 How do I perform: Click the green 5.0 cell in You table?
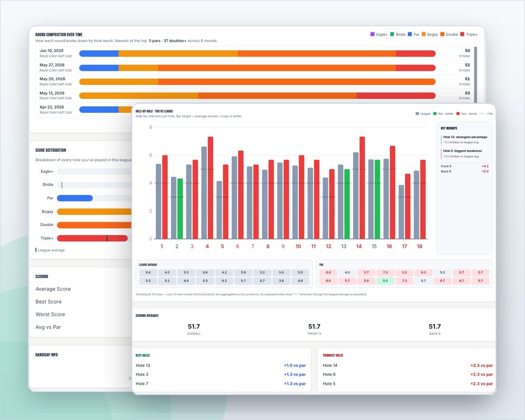click(385, 281)
